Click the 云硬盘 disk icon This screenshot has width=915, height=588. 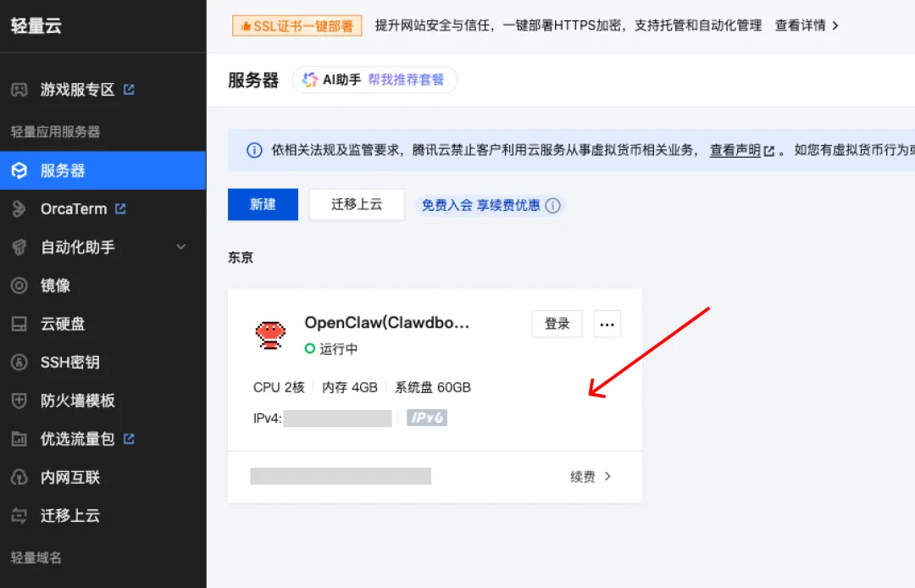[x=19, y=324]
